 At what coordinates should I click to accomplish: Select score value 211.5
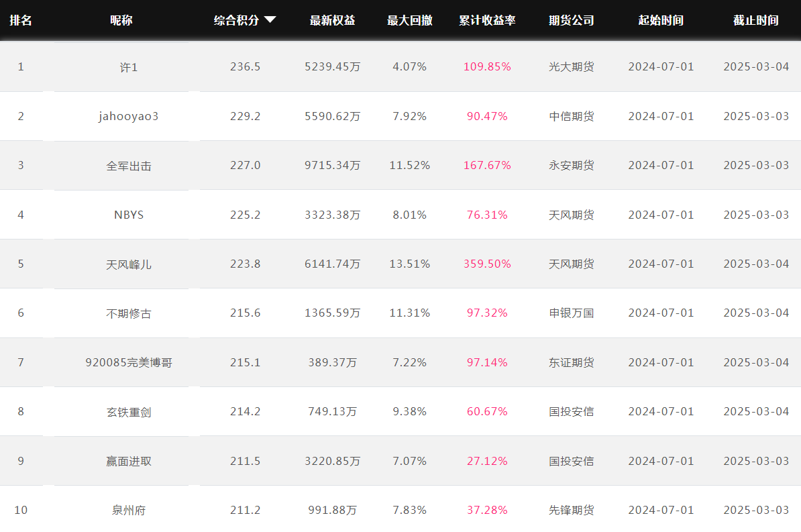coord(246,461)
